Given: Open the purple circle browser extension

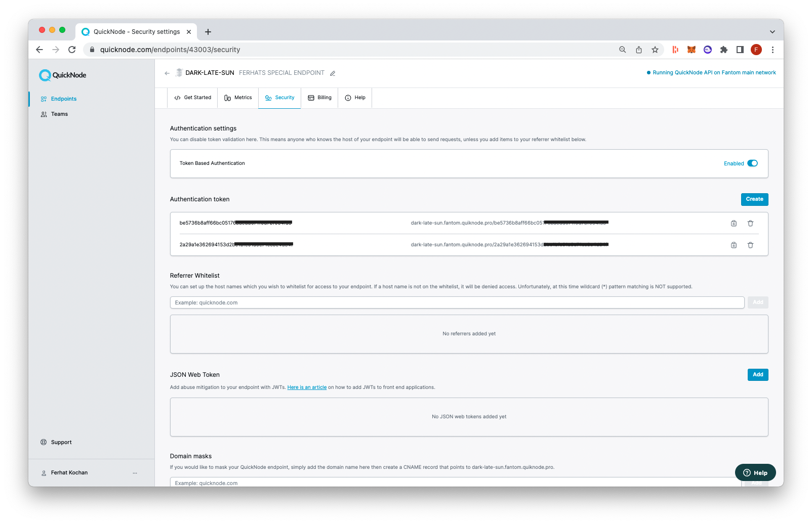Looking at the screenshot, I should 708,50.
